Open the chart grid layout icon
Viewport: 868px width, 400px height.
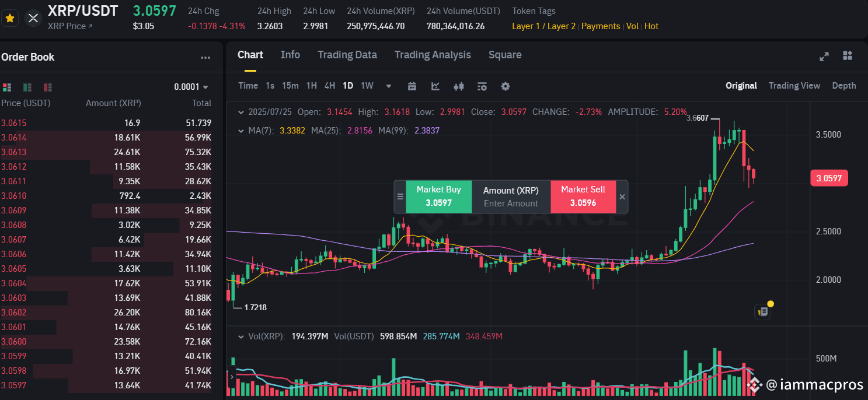tap(848, 56)
